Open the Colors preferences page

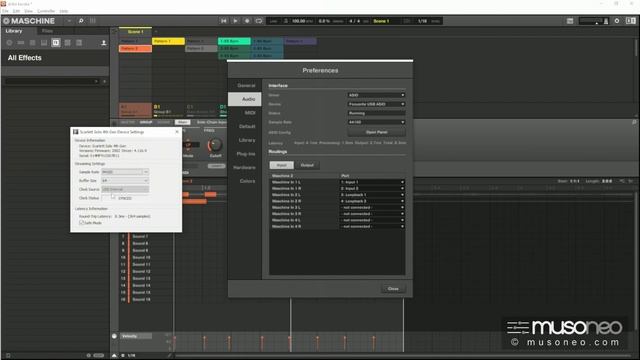245,181
